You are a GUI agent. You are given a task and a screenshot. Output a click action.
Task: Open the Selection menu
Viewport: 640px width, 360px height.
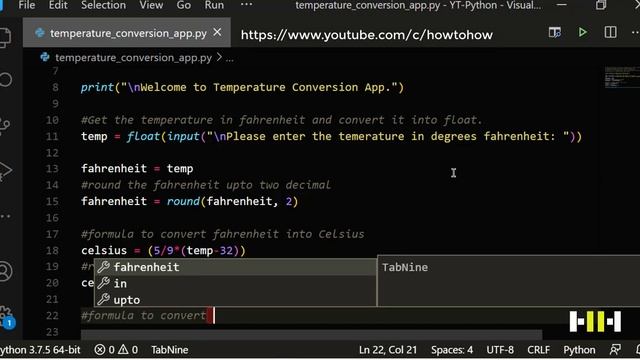pos(103,5)
